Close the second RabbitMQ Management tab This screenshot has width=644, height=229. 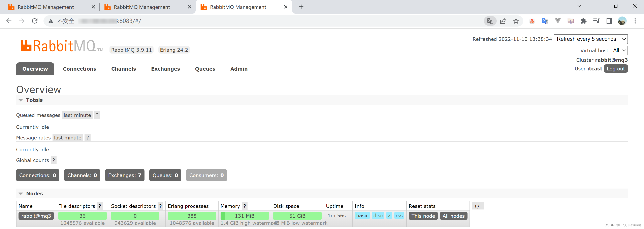coord(190,7)
